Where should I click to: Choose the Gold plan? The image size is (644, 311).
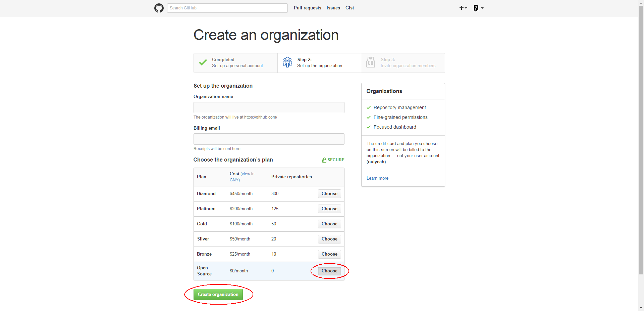[329, 224]
